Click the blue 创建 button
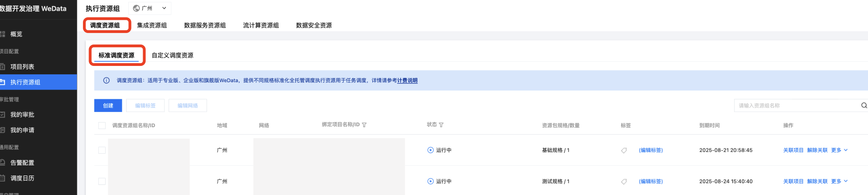Screen dimensions: 868x195 click(108, 105)
